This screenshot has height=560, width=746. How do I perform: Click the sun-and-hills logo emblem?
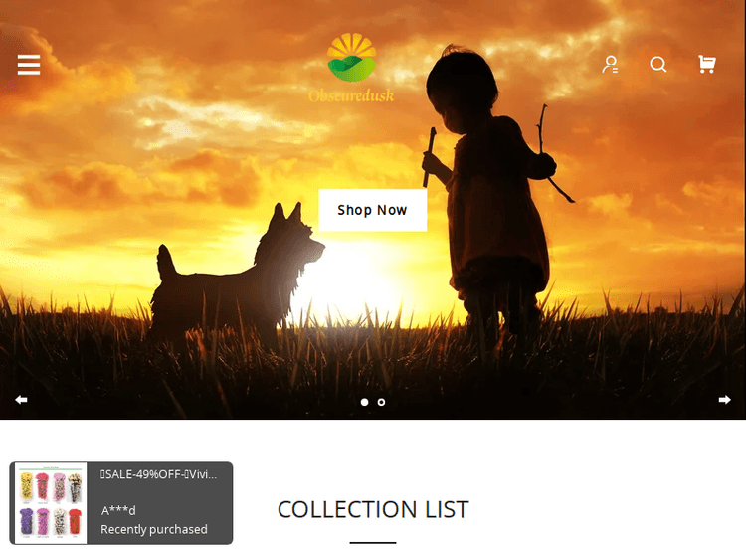point(351,57)
